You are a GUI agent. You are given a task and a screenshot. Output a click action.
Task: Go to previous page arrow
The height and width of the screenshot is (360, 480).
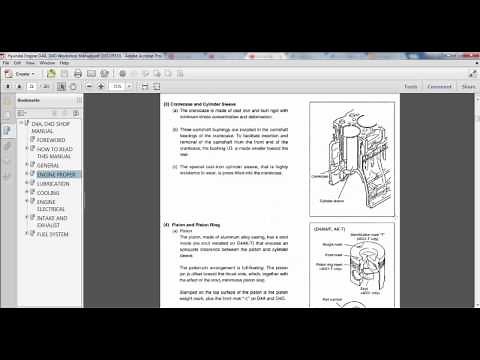pyautogui.click(x=8, y=86)
